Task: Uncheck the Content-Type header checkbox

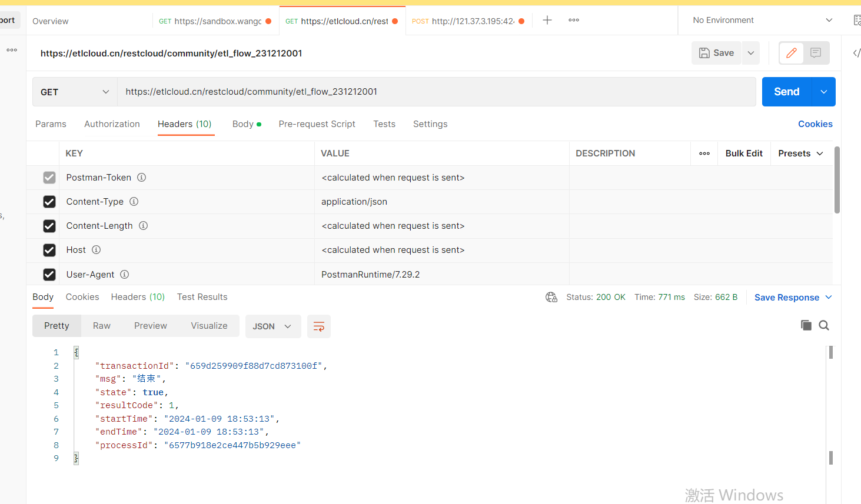Action: pos(49,202)
